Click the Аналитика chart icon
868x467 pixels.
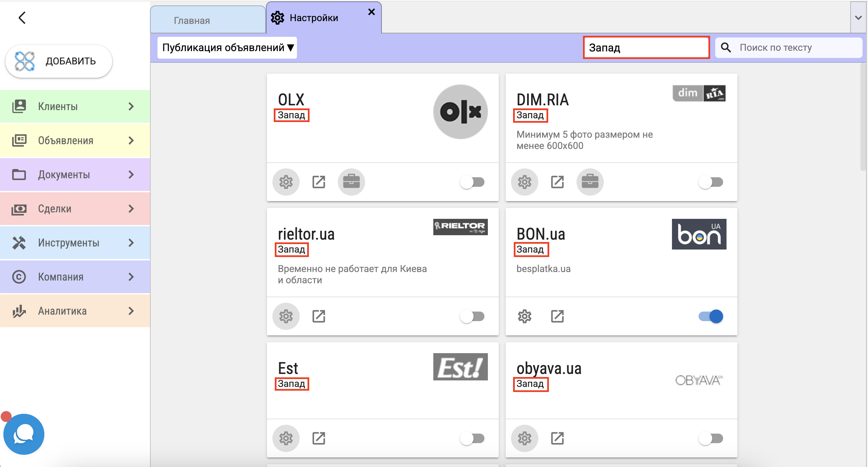click(x=19, y=311)
